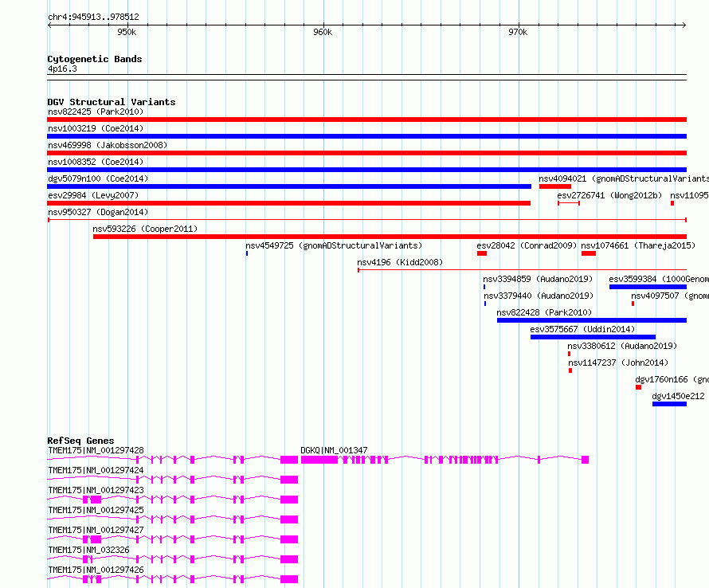The height and width of the screenshot is (588, 709).
Task: Click the 950k ruler tick label
Action: pos(127,32)
